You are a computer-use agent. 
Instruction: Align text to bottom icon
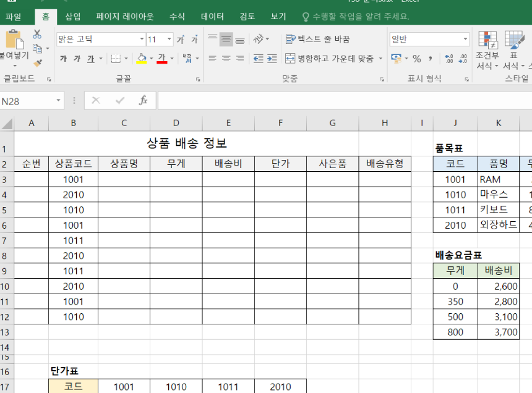point(240,40)
